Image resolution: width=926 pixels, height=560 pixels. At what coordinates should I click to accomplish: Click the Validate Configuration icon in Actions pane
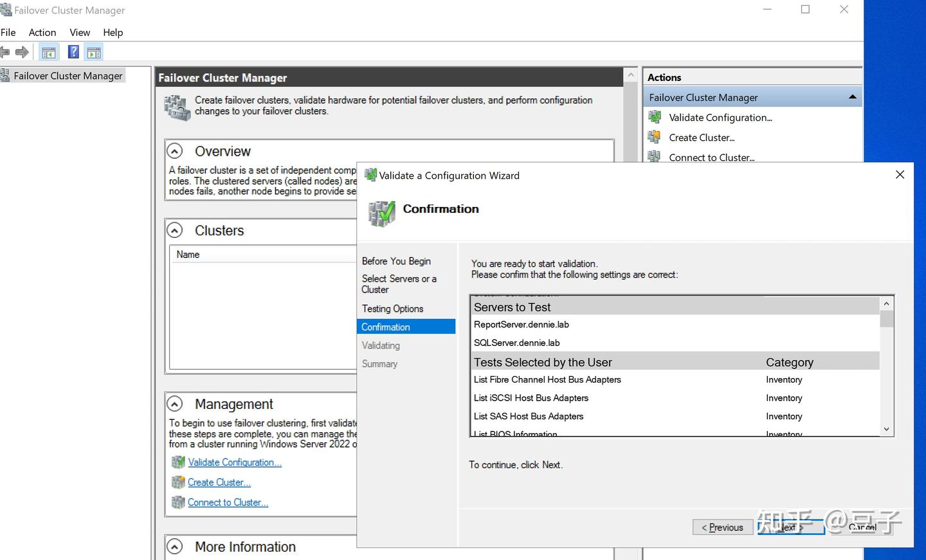click(655, 117)
